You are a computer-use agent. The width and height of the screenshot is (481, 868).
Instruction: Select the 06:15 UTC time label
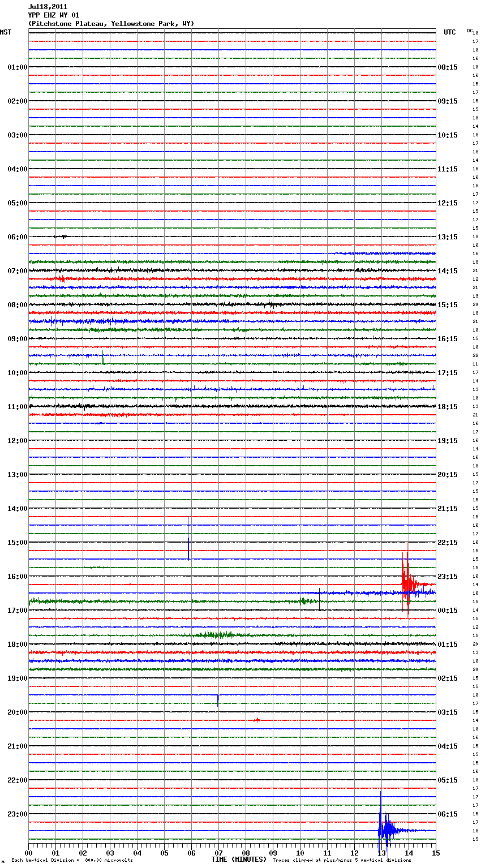point(448,814)
